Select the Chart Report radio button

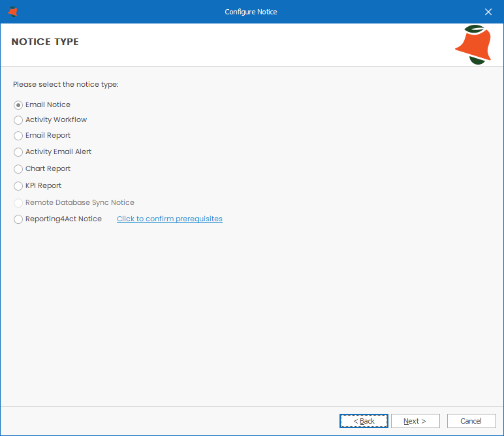coord(18,168)
